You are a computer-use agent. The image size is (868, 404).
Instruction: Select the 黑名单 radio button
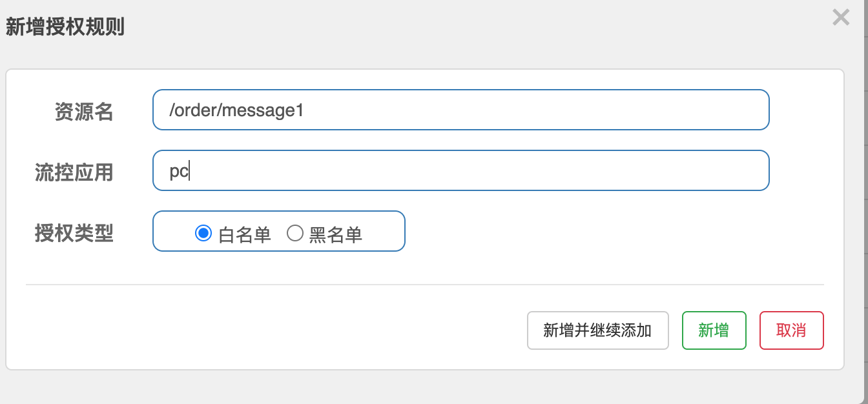pyautogui.click(x=296, y=234)
